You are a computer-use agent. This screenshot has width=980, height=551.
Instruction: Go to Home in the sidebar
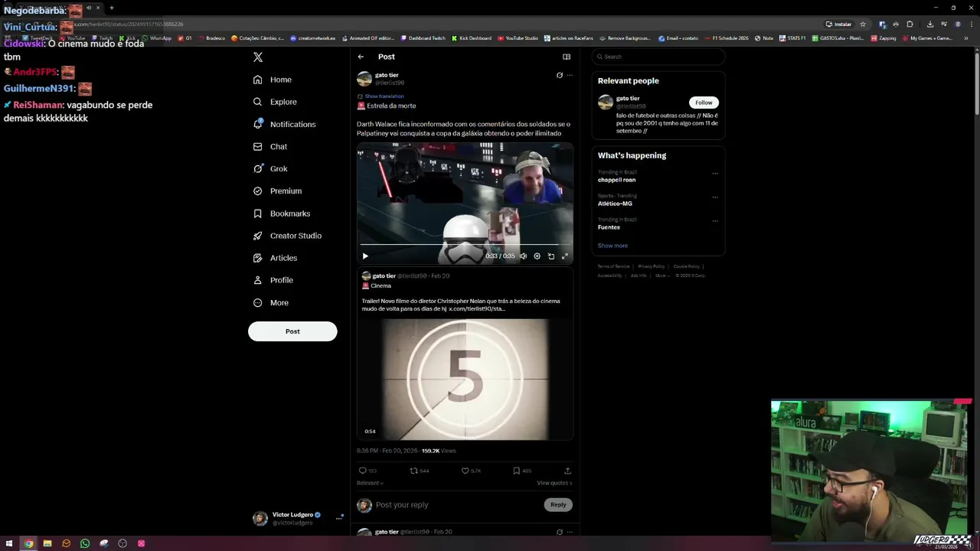273,80
